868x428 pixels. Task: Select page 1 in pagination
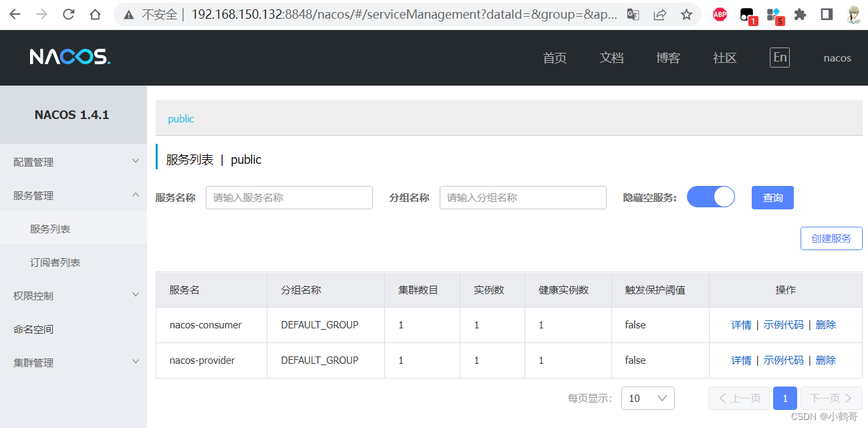(x=785, y=398)
